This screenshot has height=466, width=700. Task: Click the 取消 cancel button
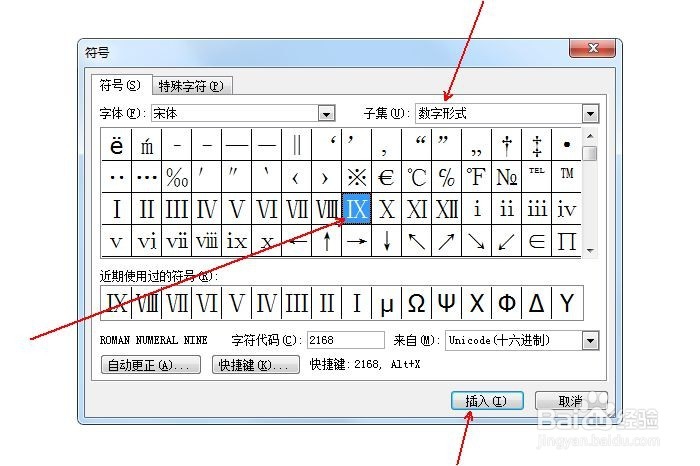click(571, 401)
